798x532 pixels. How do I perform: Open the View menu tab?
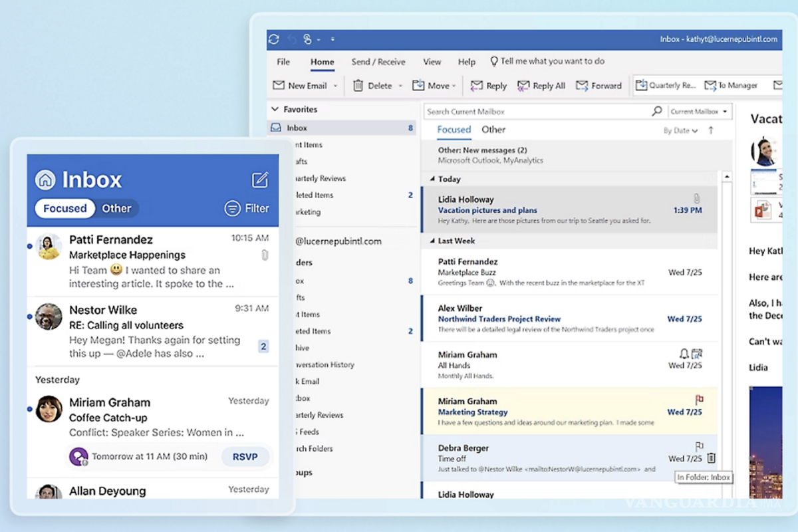(x=432, y=61)
